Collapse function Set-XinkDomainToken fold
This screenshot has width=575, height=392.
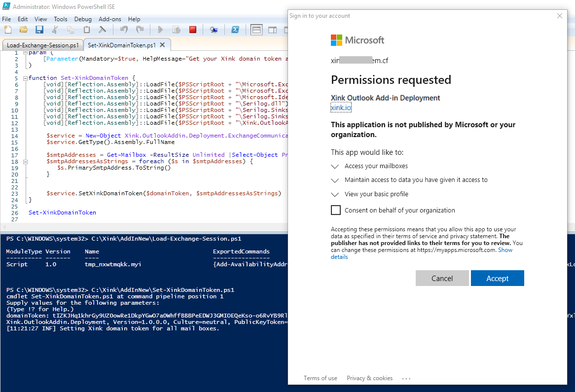click(x=25, y=78)
